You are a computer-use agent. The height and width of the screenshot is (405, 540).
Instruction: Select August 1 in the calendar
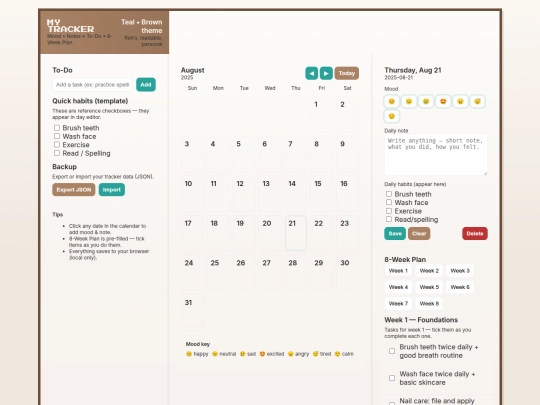tap(322, 114)
